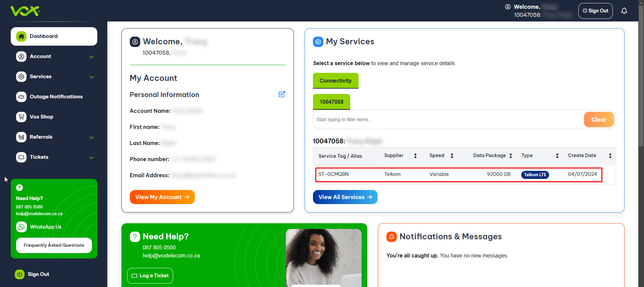Sort the table by Supplier column
The height and width of the screenshot is (287, 644).
(x=415, y=156)
